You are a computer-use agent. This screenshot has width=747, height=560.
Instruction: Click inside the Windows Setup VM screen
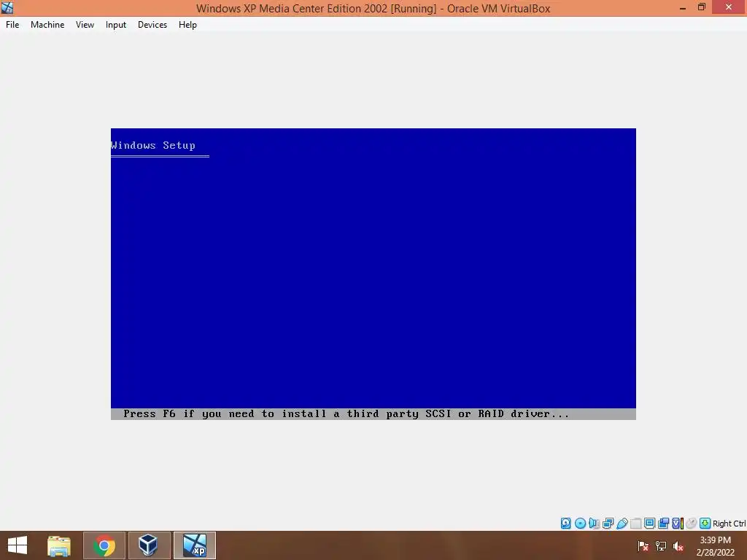(x=373, y=274)
